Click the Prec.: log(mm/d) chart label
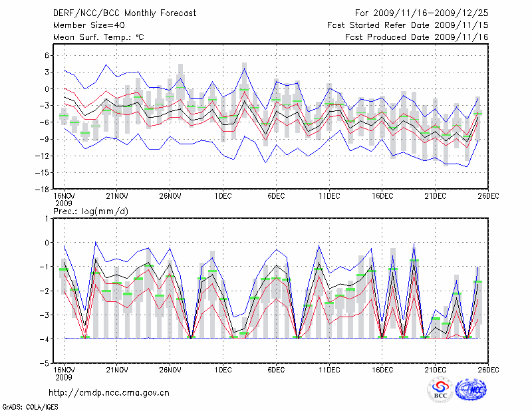 click(91, 211)
